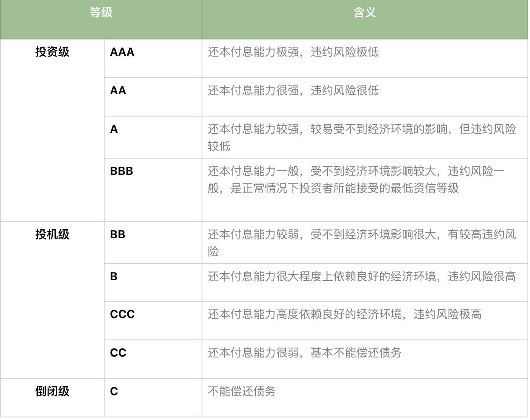Select the single-letter C rating cell

(x=114, y=392)
